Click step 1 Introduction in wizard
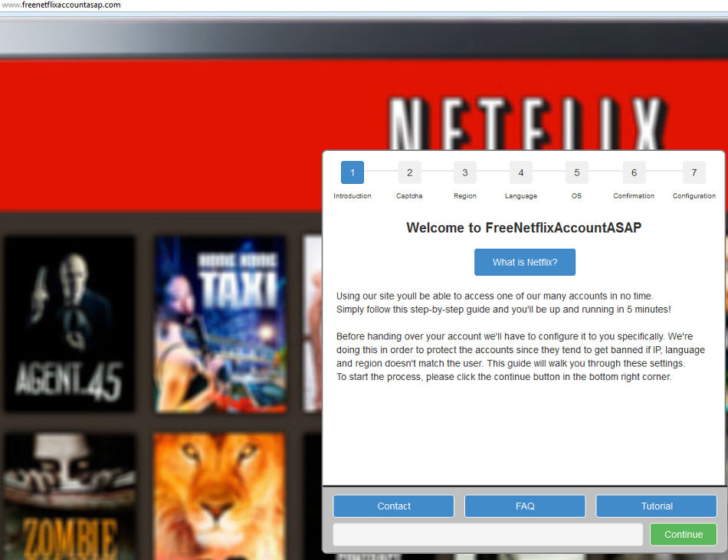Image resolution: width=728 pixels, height=560 pixels. [x=353, y=172]
